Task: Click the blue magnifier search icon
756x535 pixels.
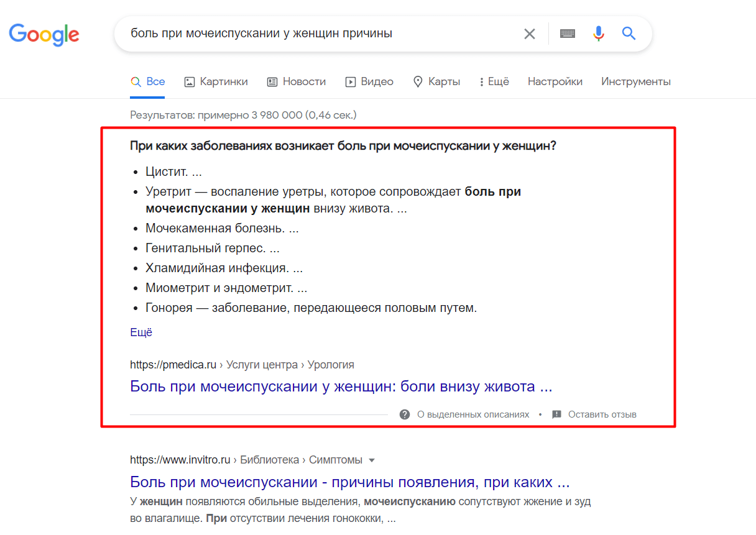Action: (x=629, y=34)
